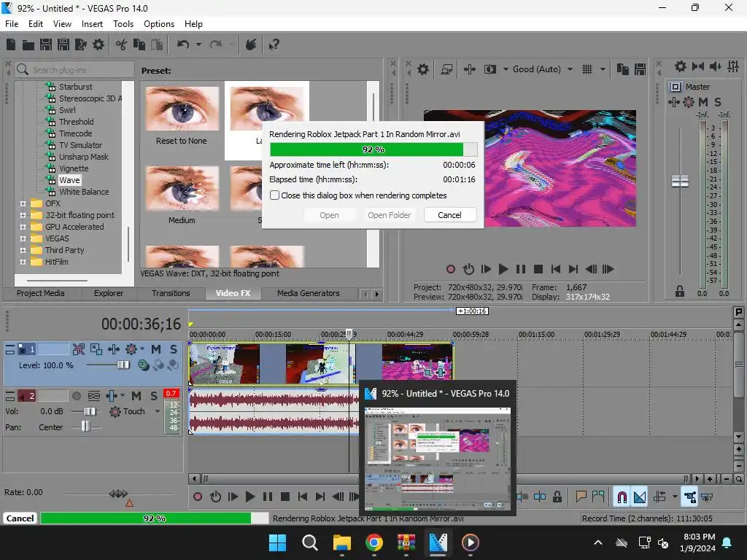Expand the Third Party folder
This screenshot has height=560, width=747.
point(23,251)
